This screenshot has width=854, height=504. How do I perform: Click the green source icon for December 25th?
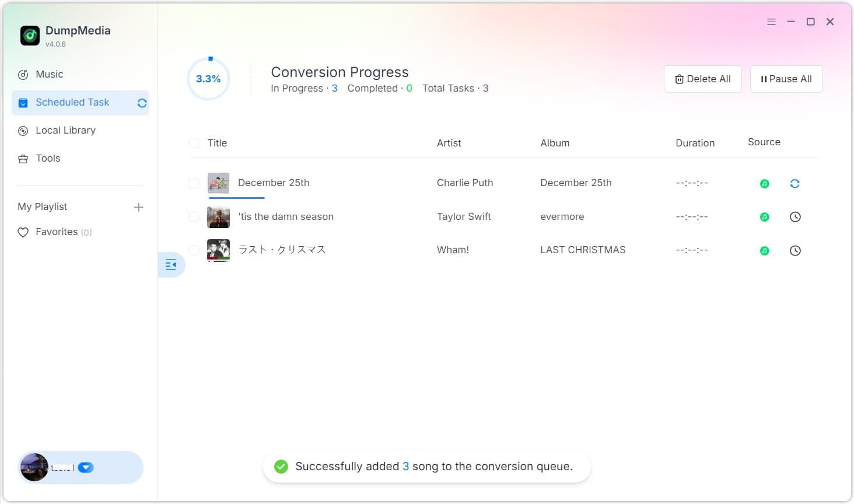764,184
